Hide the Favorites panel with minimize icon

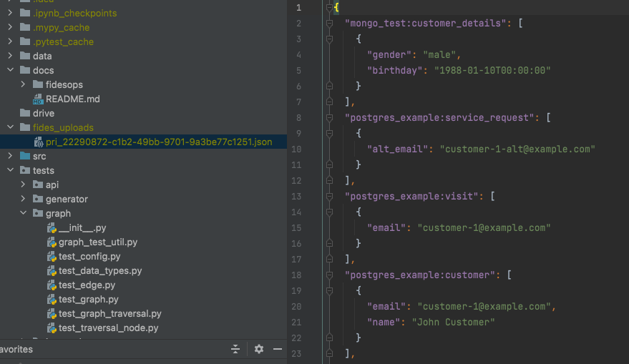click(x=278, y=349)
